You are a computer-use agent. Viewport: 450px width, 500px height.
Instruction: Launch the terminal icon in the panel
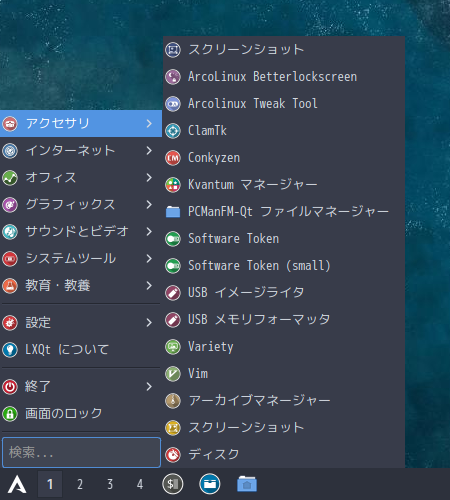173,484
